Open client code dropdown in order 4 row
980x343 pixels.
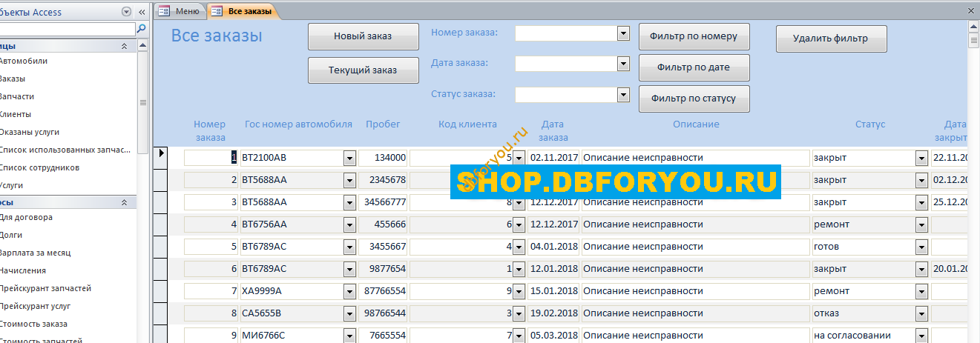tap(519, 224)
